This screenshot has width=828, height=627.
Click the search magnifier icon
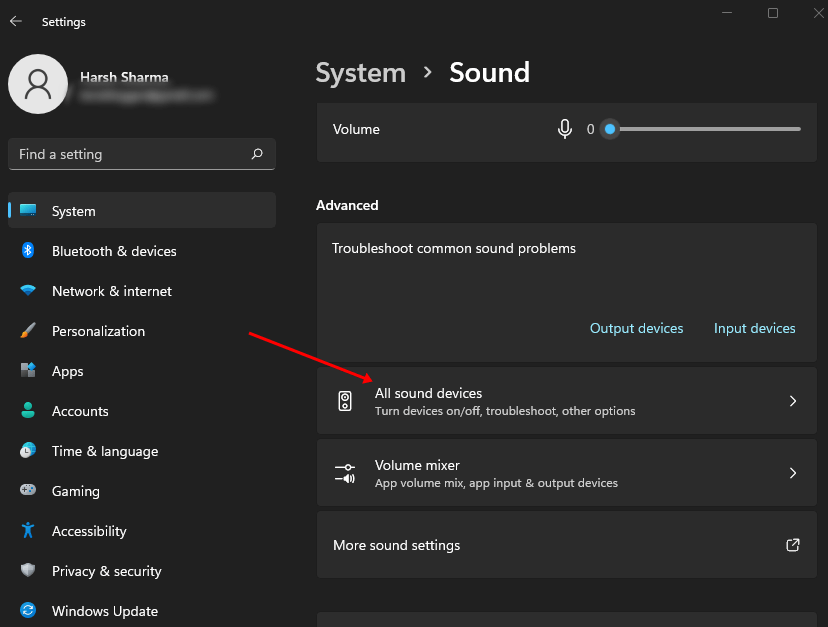click(x=257, y=154)
